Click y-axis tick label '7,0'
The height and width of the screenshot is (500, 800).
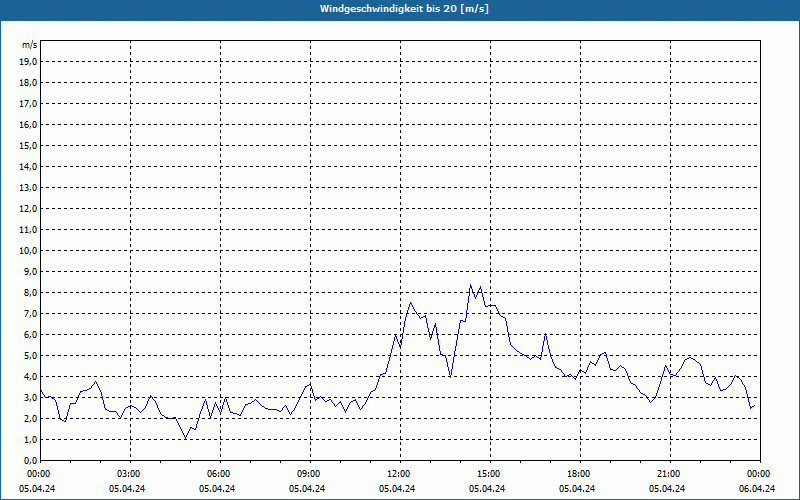click(x=30, y=314)
